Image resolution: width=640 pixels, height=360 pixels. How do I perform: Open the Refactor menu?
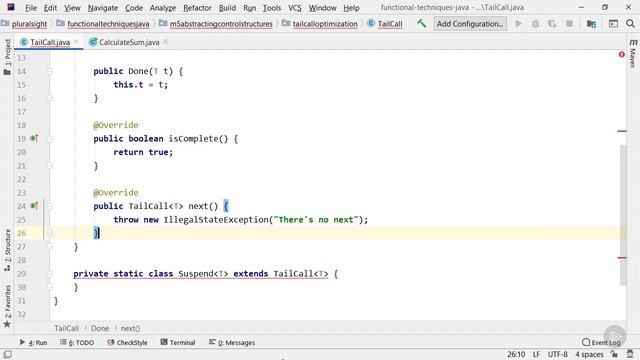[197, 8]
